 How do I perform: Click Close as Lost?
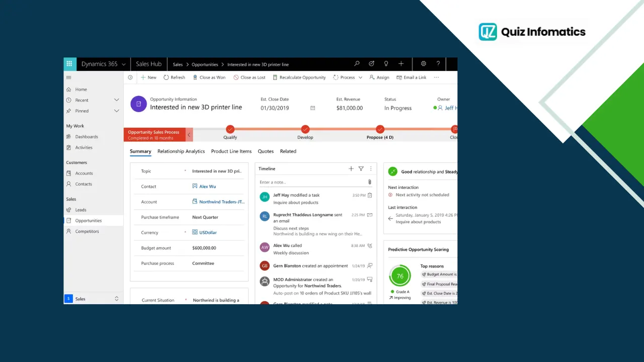point(250,77)
